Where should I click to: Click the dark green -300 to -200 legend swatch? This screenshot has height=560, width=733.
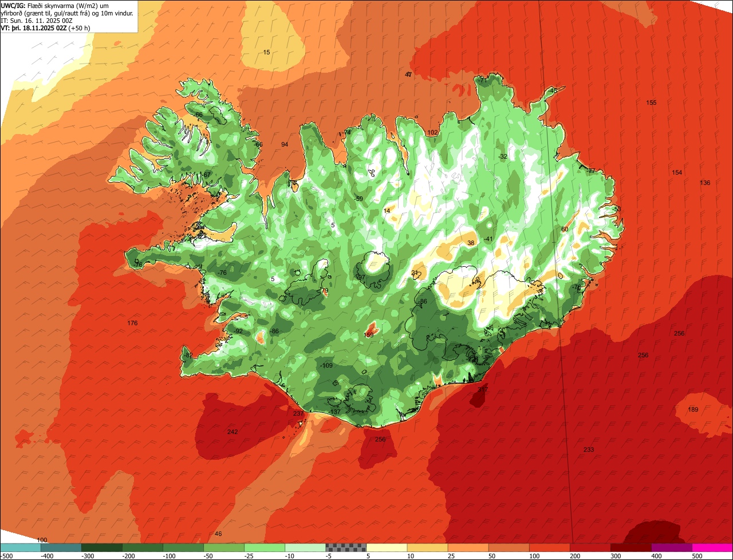[101, 547]
